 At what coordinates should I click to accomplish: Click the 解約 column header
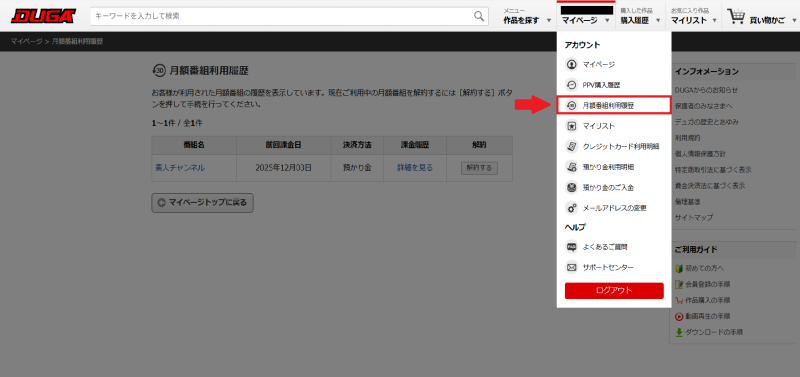[x=479, y=145]
